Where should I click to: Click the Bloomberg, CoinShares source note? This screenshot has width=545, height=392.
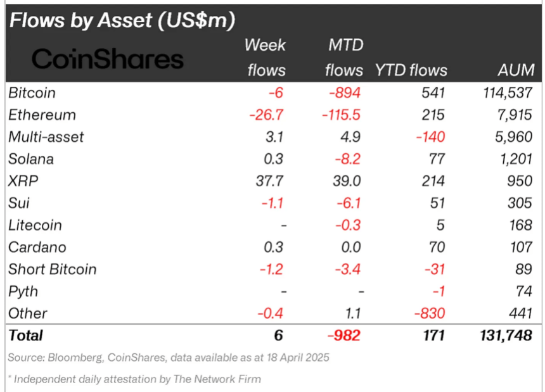click(x=169, y=358)
